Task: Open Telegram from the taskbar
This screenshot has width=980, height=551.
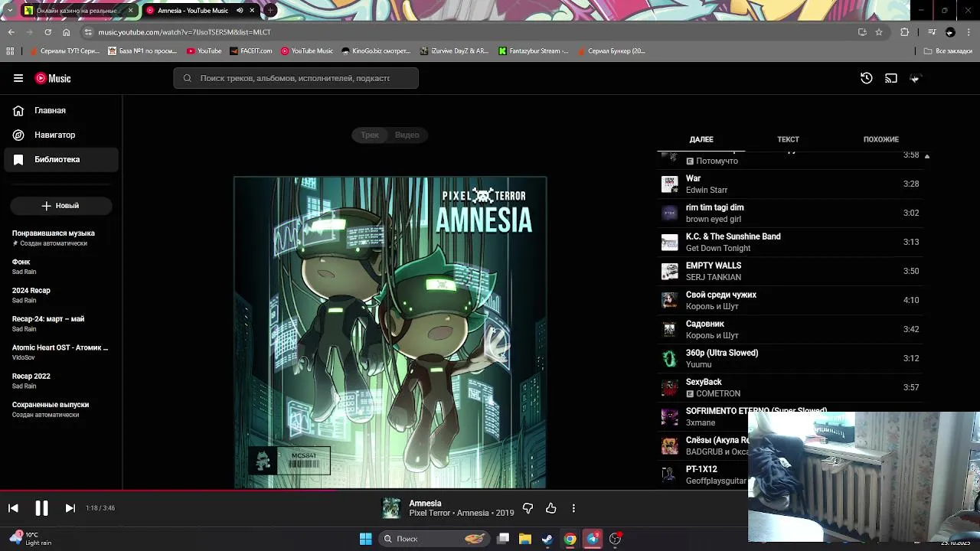Action: (593, 539)
